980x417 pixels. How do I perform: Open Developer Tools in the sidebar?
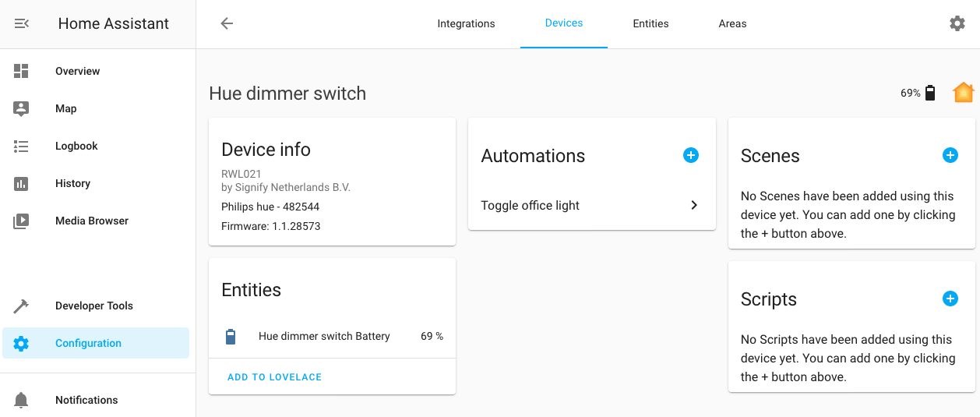coord(93,306)
